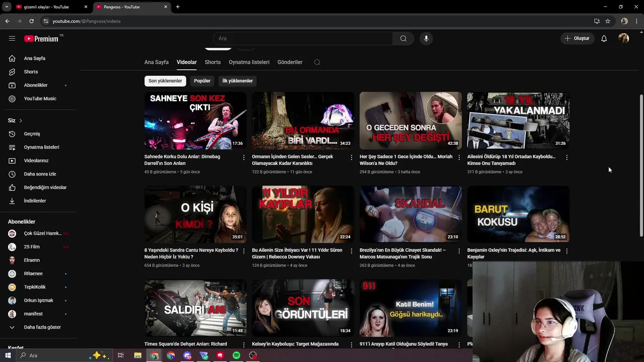Open Windows Start menu

tap(8, 355)
